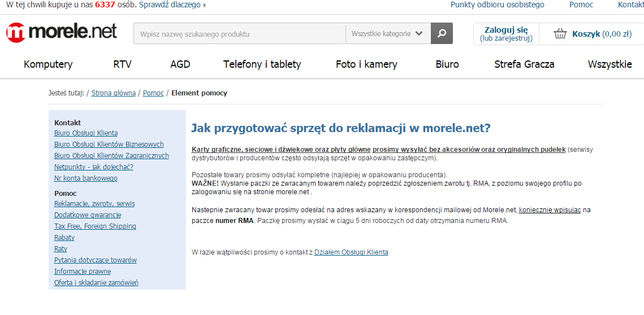Open Reklamacje, zwroty, serwis link
This screenshot has width=644, height=315.
click(94, 204)
